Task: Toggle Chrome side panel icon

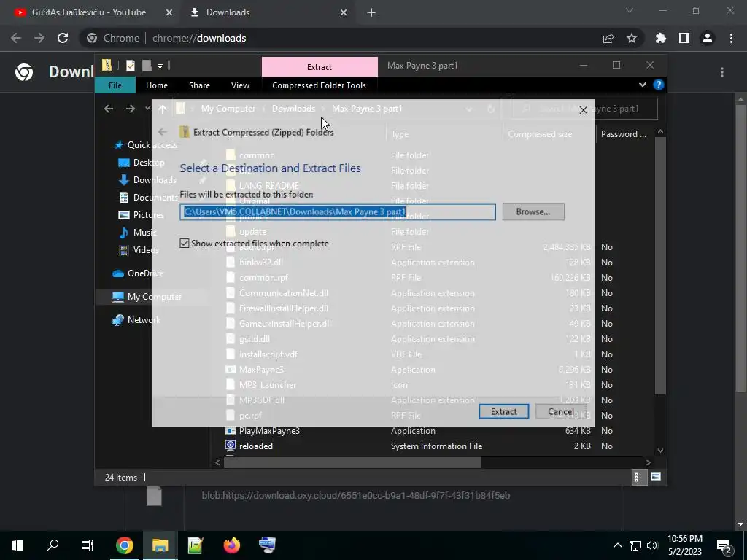Action: 684,38
